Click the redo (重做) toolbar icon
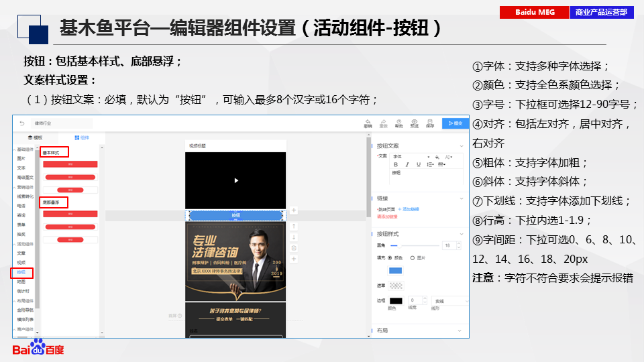644x362 pixels. pos(383,123)
